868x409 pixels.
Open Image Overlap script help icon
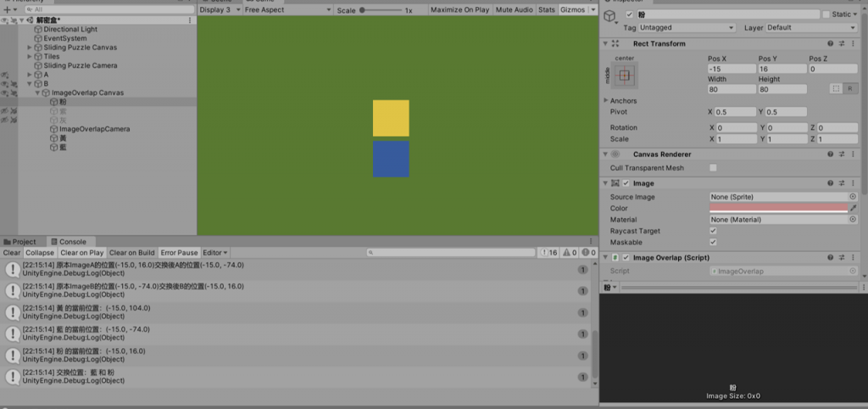(x=831, y=258)
